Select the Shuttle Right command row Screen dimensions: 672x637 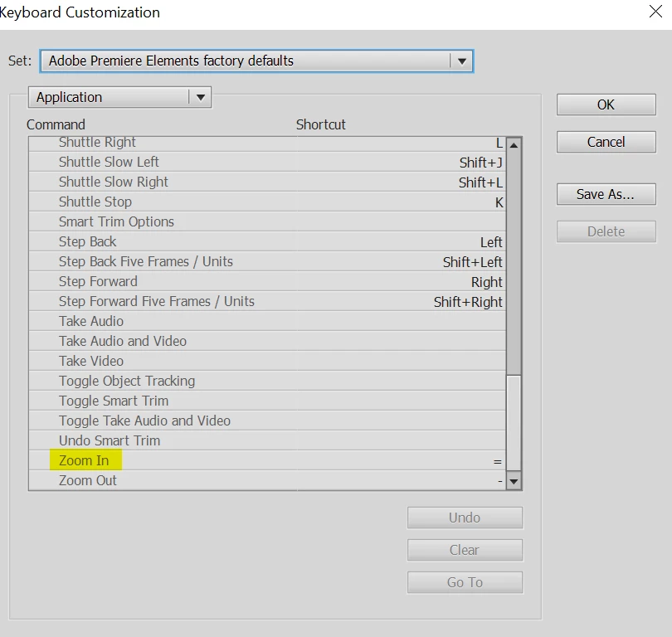click(x=267, y=143)
